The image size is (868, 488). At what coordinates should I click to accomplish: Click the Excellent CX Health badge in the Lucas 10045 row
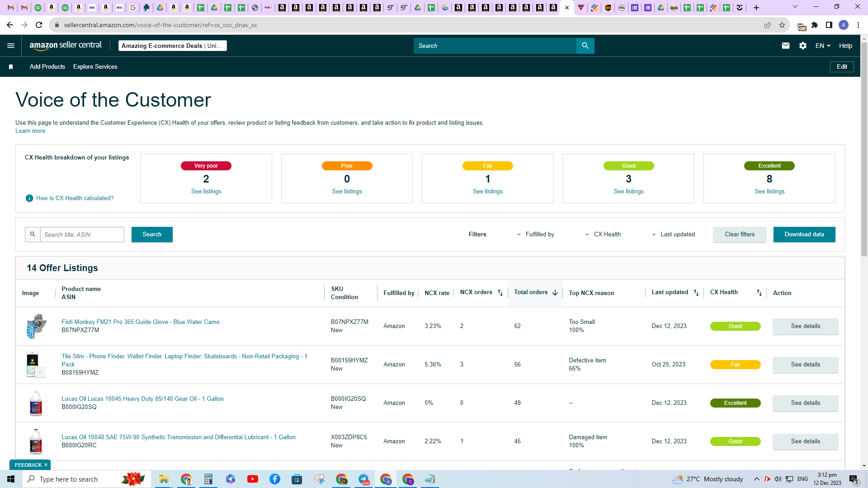[x=736, y=403]
